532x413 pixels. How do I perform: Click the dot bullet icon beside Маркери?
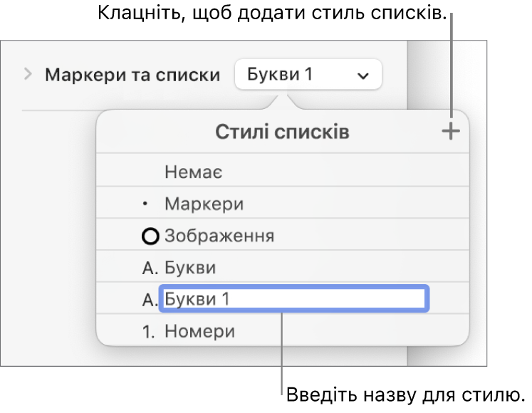pyautogui.click(x=145, y=204)
